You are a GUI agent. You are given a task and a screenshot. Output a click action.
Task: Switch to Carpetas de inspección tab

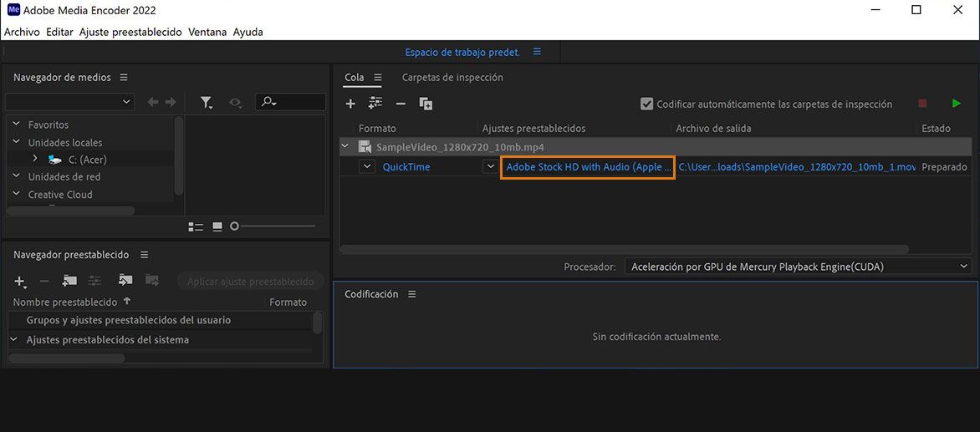tap(452, 78)
